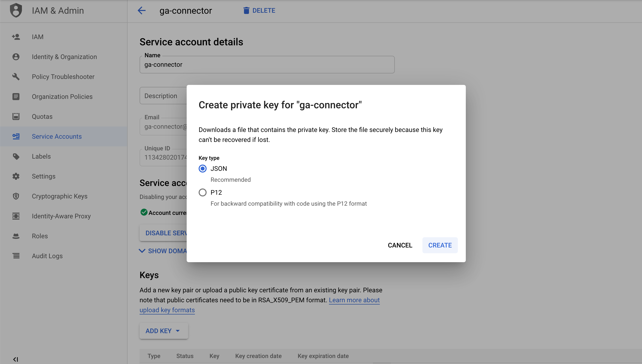Click the Cryptographic Keys icon
Viewport: 642px width, 364px height.
[x=16, y=196]
